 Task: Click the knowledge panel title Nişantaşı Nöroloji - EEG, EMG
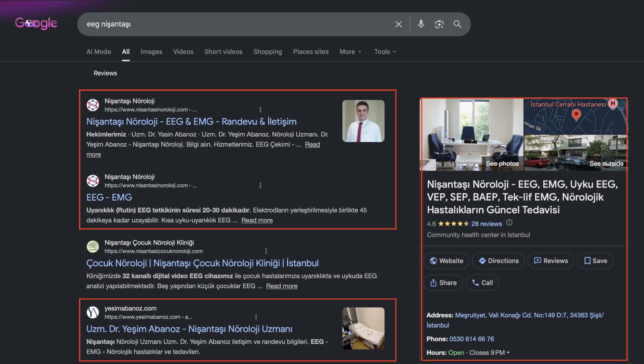click(x=522, y=197)
